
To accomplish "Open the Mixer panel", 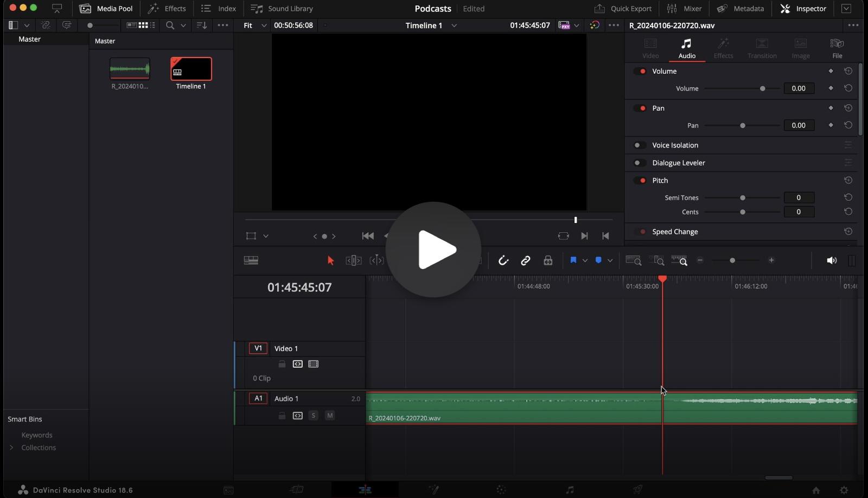I will click(684, 9).
